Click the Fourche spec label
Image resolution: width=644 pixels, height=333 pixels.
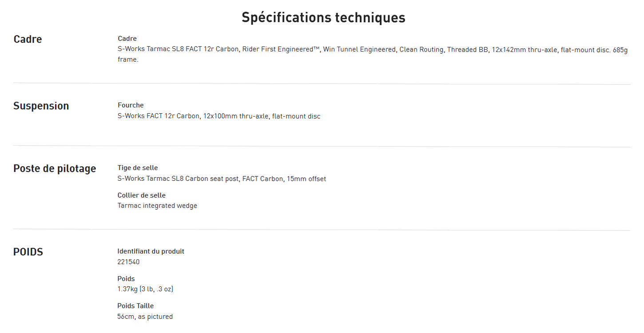[131, 105]
